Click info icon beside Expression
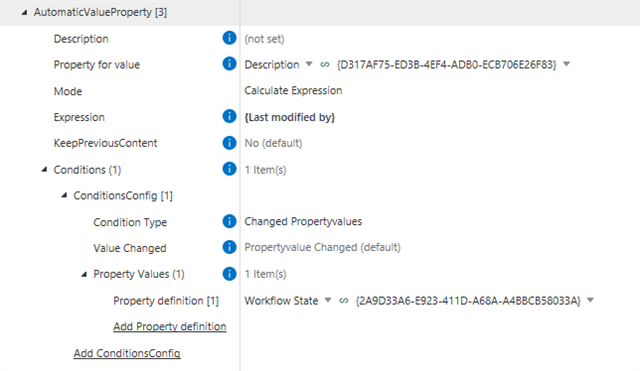Image resolution: width=640 pixels, height=371 pixels. click(229, 116)
